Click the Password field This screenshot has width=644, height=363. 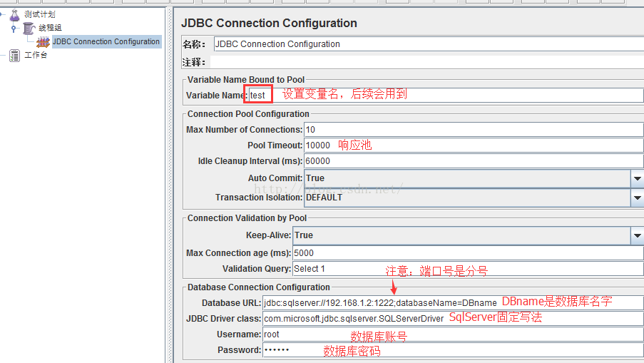[453, 350]
